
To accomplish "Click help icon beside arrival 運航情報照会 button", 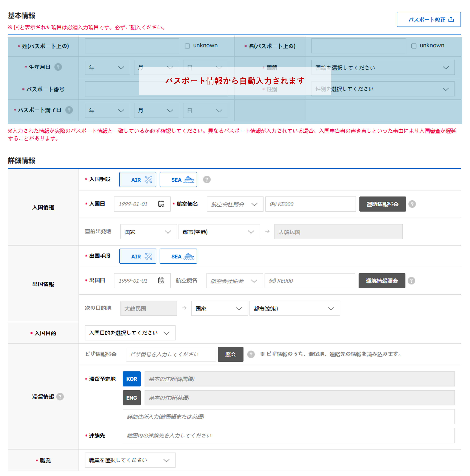I will click(412, 204).
